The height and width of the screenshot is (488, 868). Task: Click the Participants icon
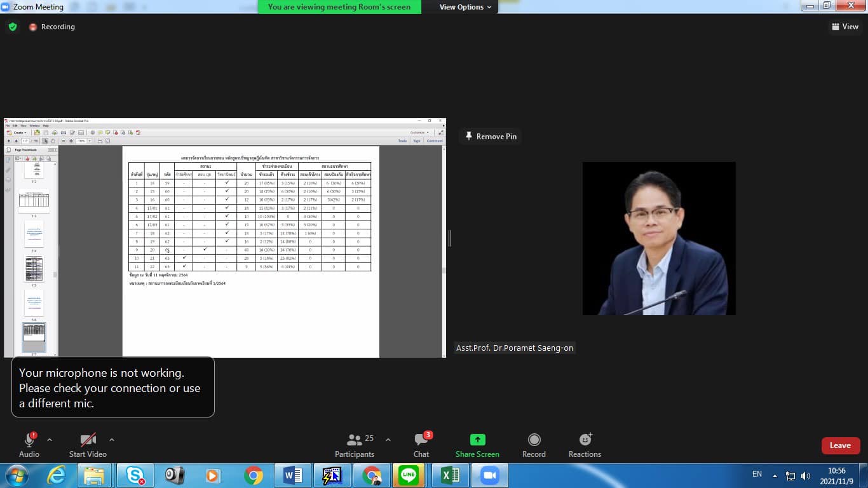[x=355, y=440]
